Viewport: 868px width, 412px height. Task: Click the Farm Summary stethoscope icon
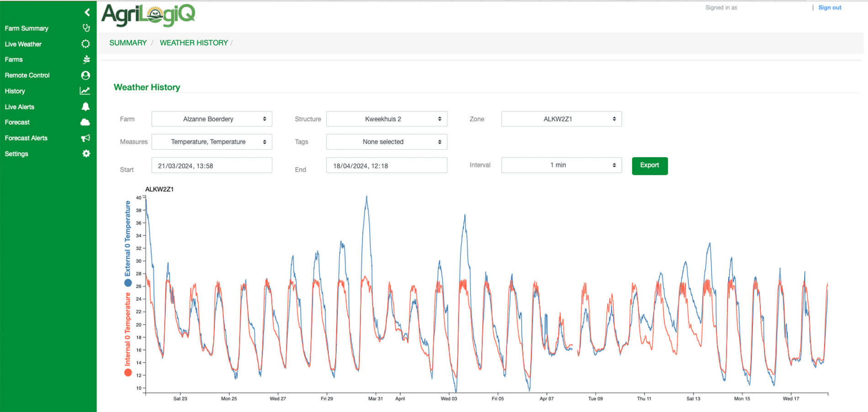86,28
